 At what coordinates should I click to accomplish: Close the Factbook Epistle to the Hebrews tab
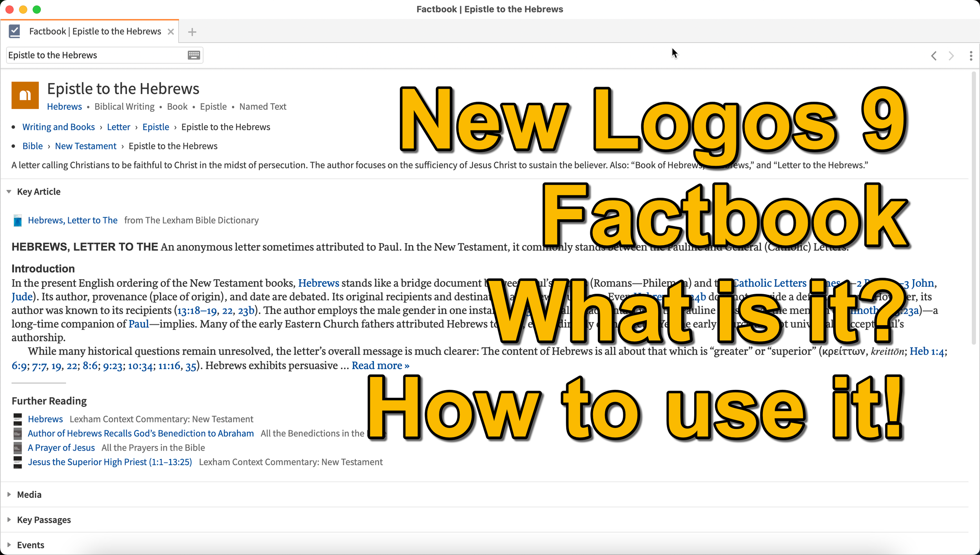click(171, 32)
